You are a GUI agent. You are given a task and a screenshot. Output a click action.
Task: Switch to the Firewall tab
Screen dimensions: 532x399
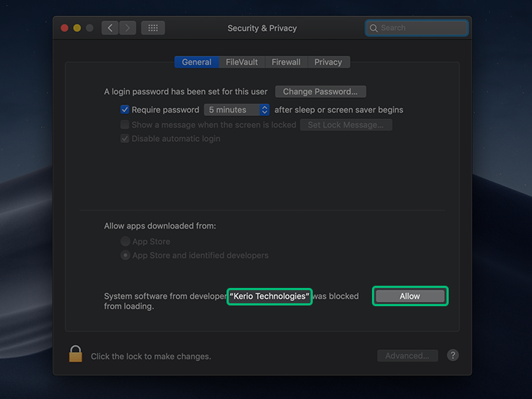(x=286, y=62)
